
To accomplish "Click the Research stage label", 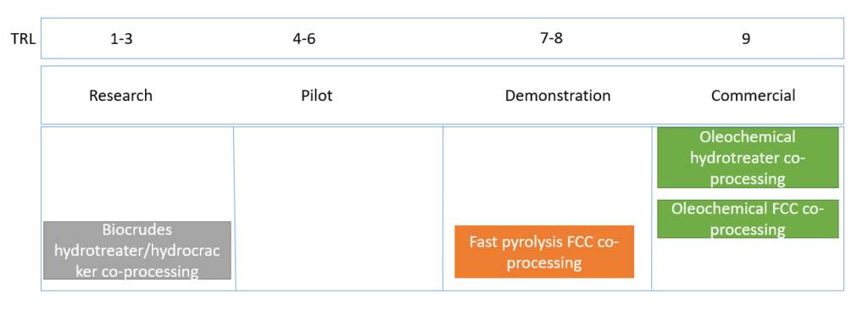I will tap(120, 95).
